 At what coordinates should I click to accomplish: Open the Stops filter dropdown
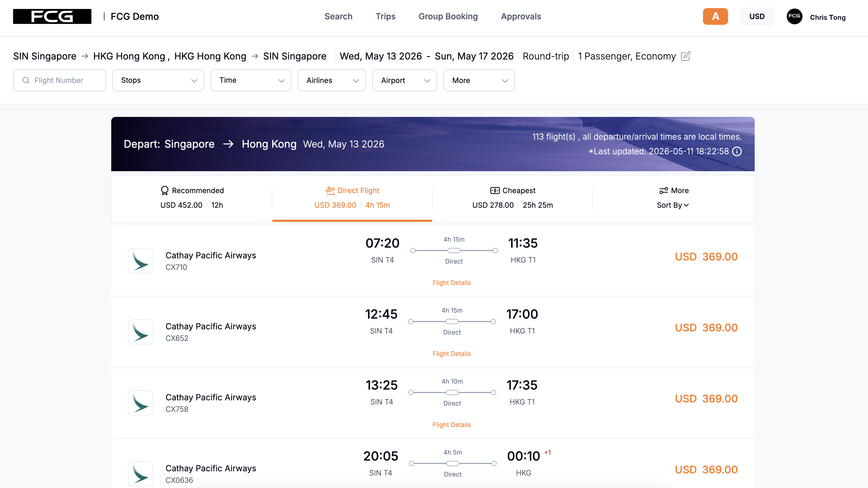pos(158,80)
